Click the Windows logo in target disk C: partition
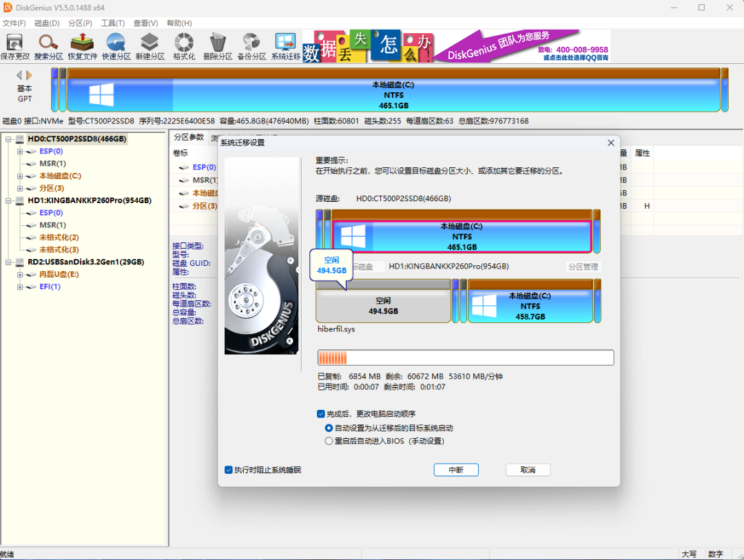 (x=484, y=306)
